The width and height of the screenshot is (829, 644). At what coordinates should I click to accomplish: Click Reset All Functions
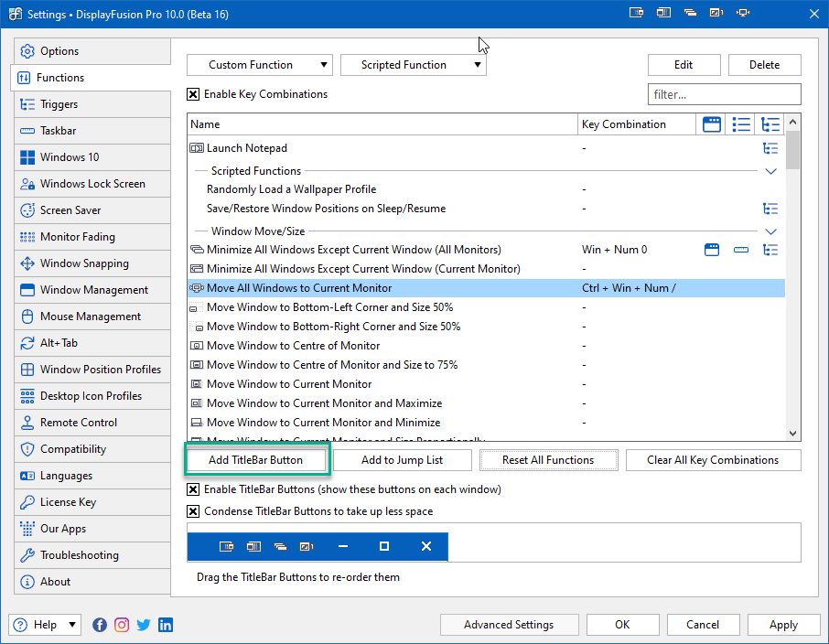coord(548,460)
